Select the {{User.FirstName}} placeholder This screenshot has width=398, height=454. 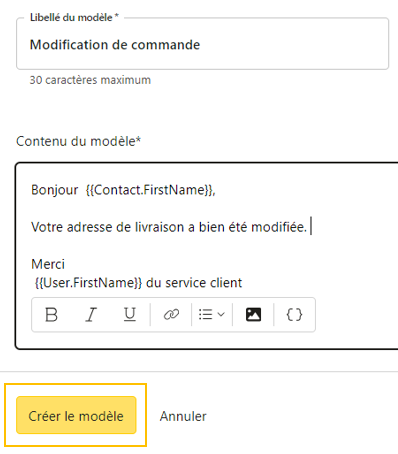click(x=88, y=283)
